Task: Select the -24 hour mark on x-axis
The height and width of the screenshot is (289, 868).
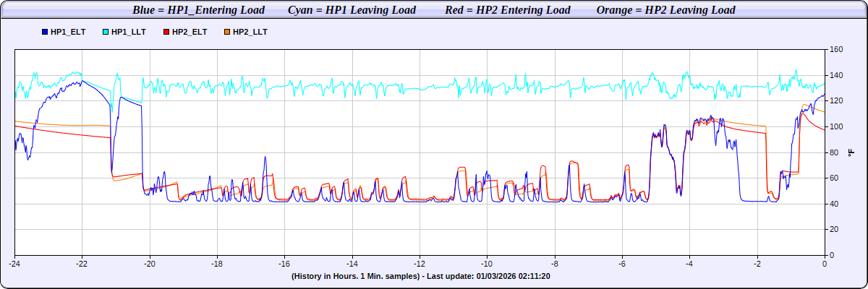Action: tap(14, 264)
